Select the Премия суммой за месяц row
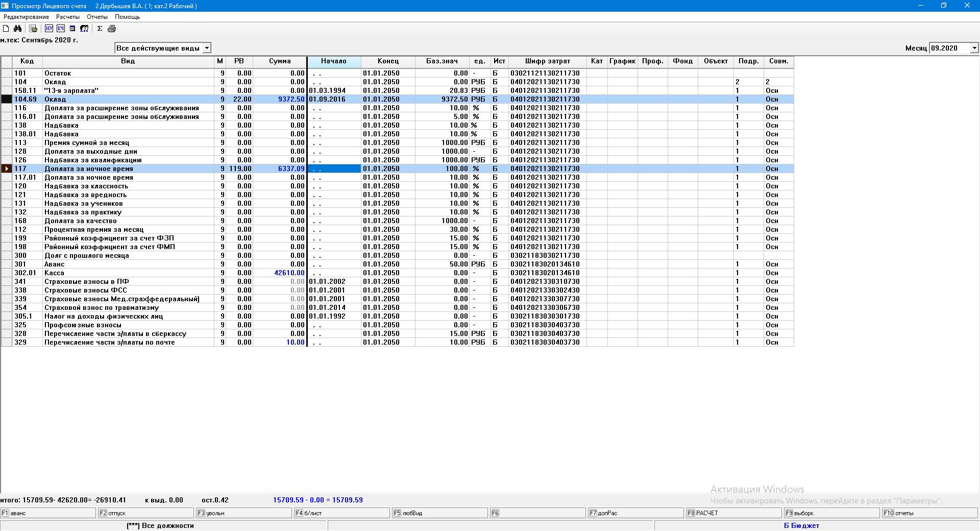The height and width of the screenshot is (531, 980). [x=397, y=142]
